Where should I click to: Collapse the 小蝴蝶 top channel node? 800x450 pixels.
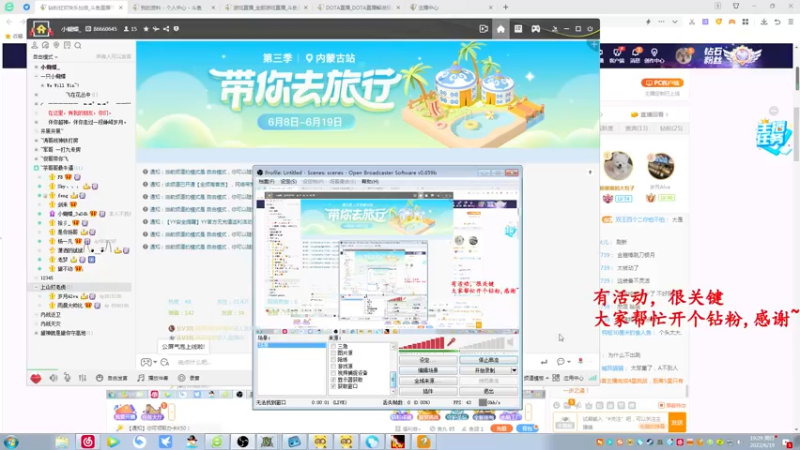[x=36, y=67]
